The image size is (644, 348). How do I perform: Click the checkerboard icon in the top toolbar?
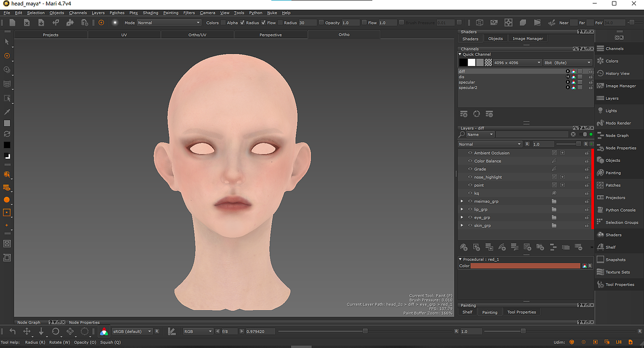(x=509, y=23)
